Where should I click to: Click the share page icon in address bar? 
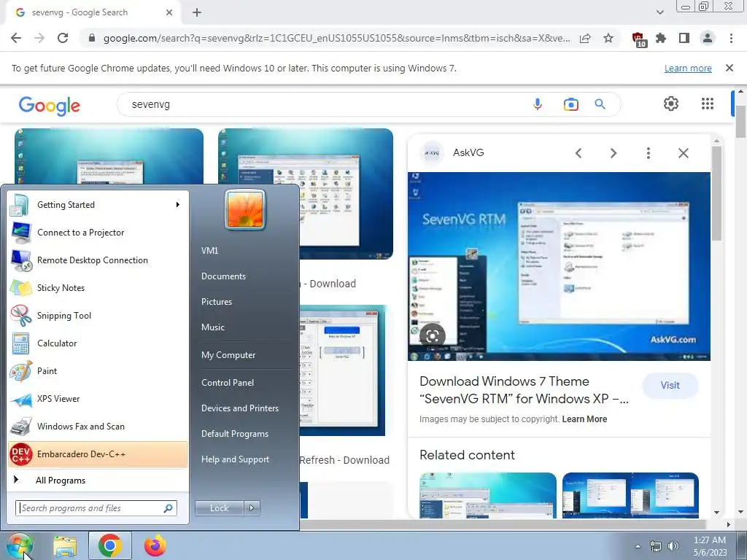coord(585,39)
